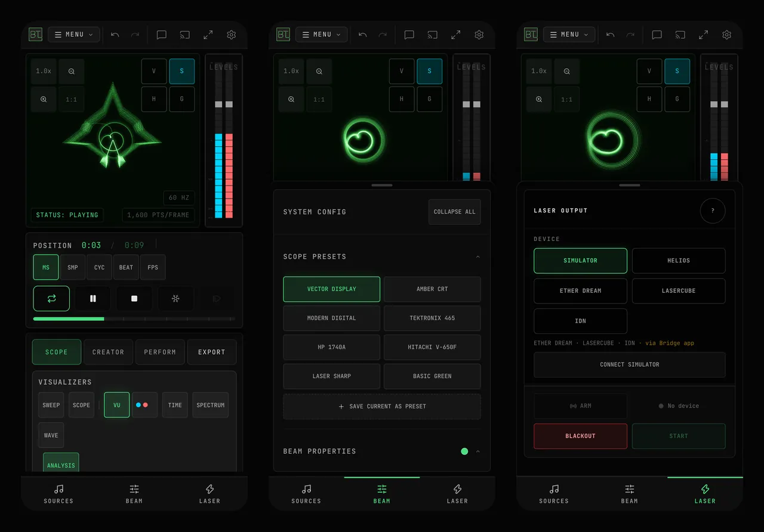Open Laser tab in Position playback screen's nav
Viewport: 764px width, 532px height.
[210, 494]
